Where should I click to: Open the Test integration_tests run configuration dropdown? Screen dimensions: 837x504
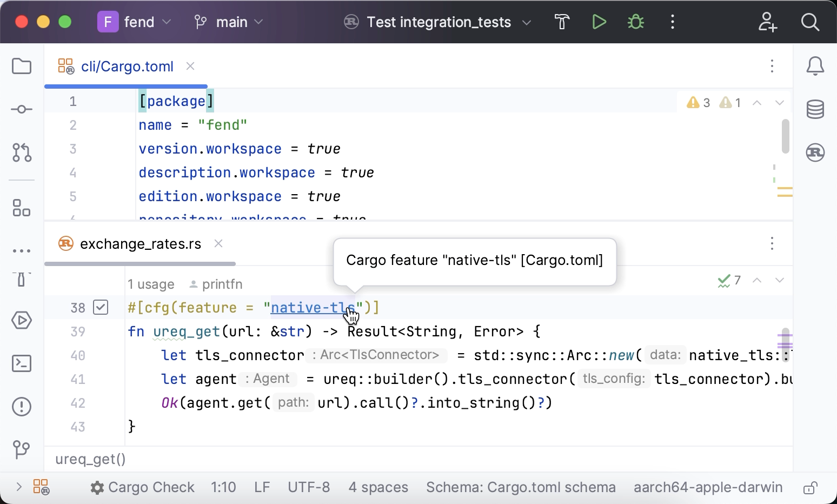pos(527,23)
